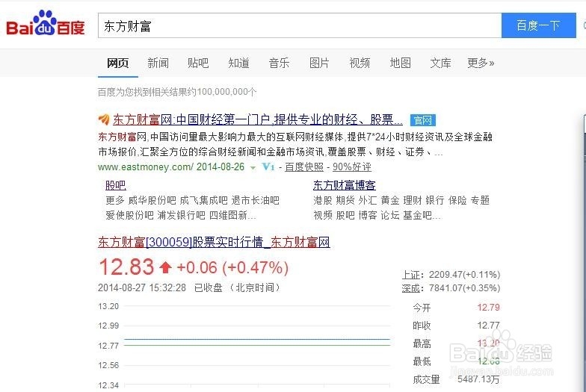Click the 上证 index link
This screenshot has height=392, width=586.
click(411, 275)
